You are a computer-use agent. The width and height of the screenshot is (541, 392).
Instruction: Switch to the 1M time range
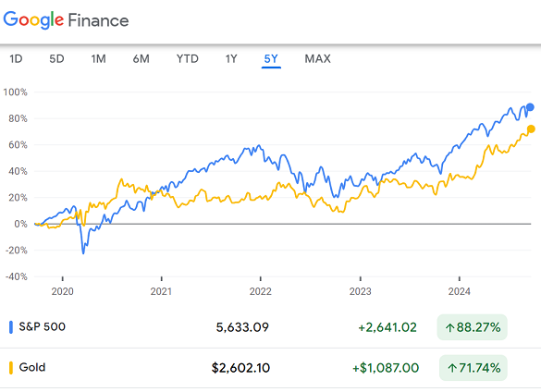point(98,58)
